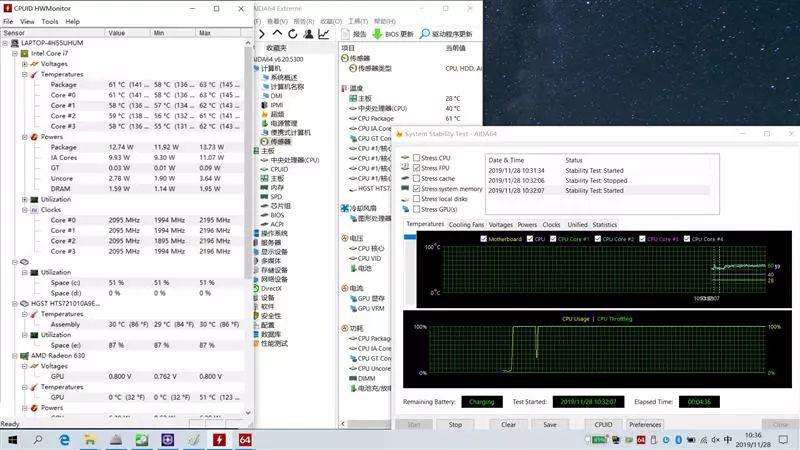Image resolution: width=800 pixels, height=450 pixels.
Task: Collapse the Clocks node in HWMonitor
Action: tap(24, 210)
